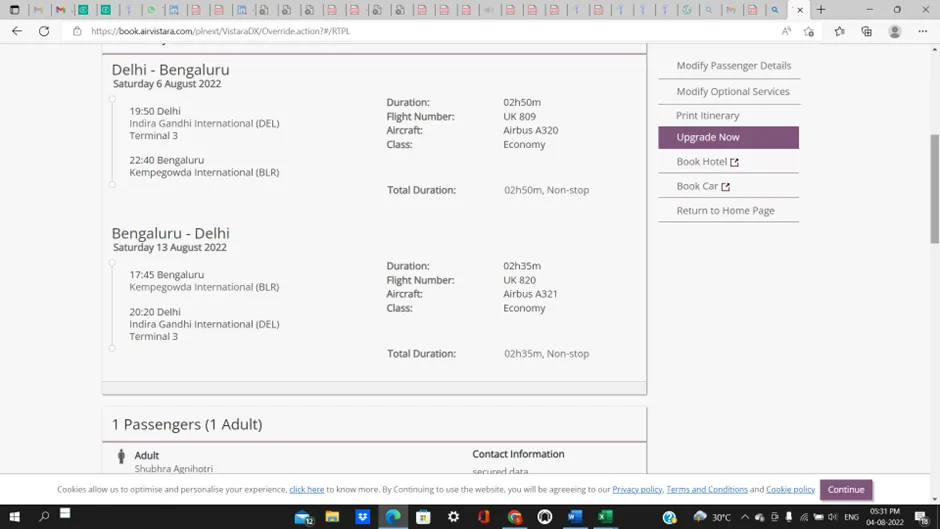
Task: Select '02h35m, Non-stop' total duration
Action: pos(546,354)
